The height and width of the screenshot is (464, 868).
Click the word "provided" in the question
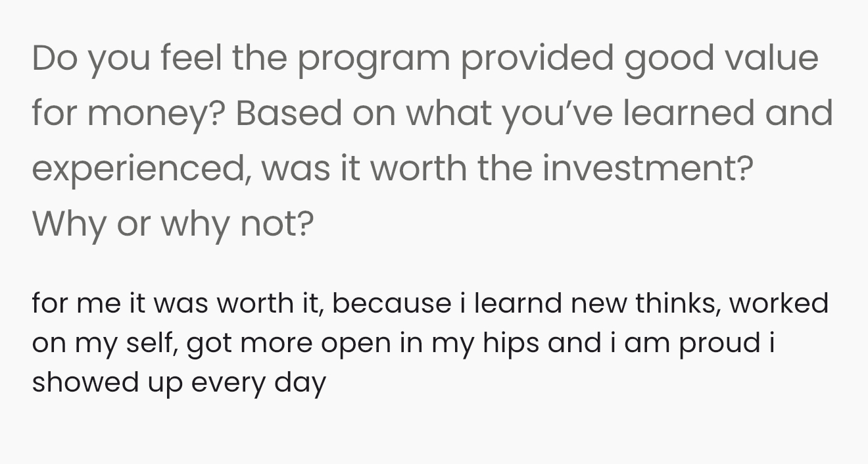(537, 59)
